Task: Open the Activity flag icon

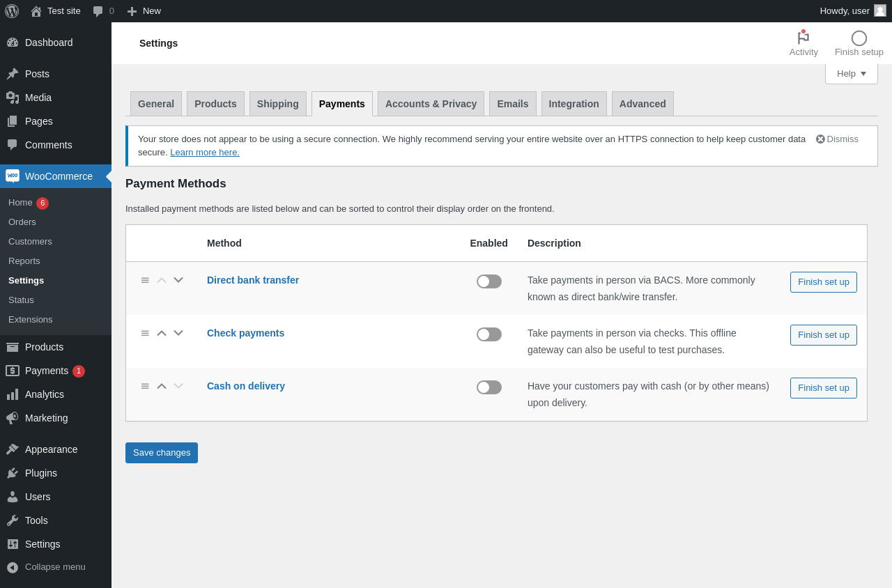Action: click(x=803, y=38)
